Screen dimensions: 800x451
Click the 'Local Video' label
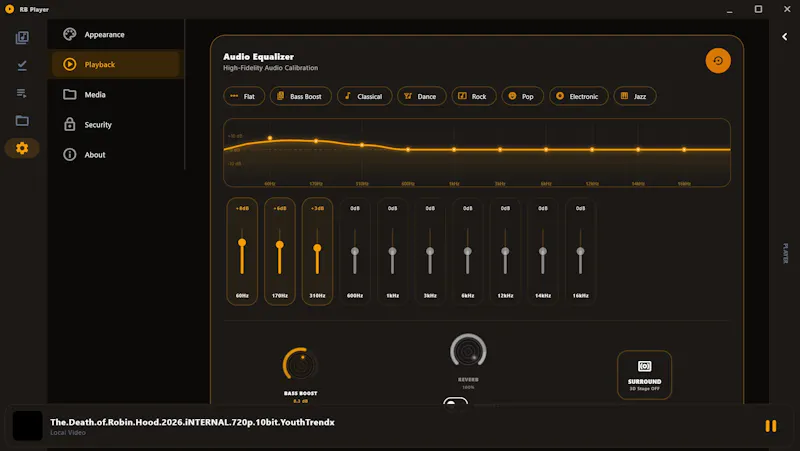(68, 433)
